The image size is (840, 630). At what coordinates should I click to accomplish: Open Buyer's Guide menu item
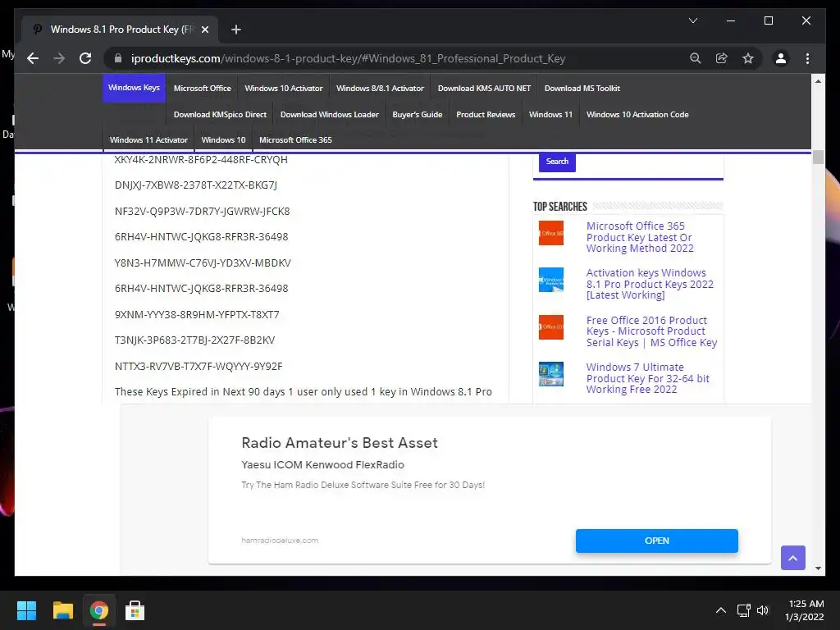(x=418, y=115)
